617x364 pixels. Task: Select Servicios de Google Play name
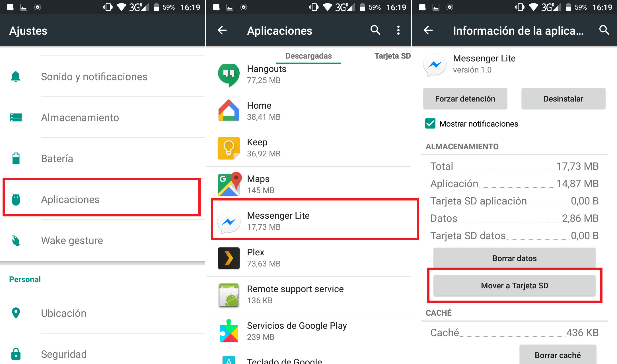pyautogui.click(x=297, y=326)
